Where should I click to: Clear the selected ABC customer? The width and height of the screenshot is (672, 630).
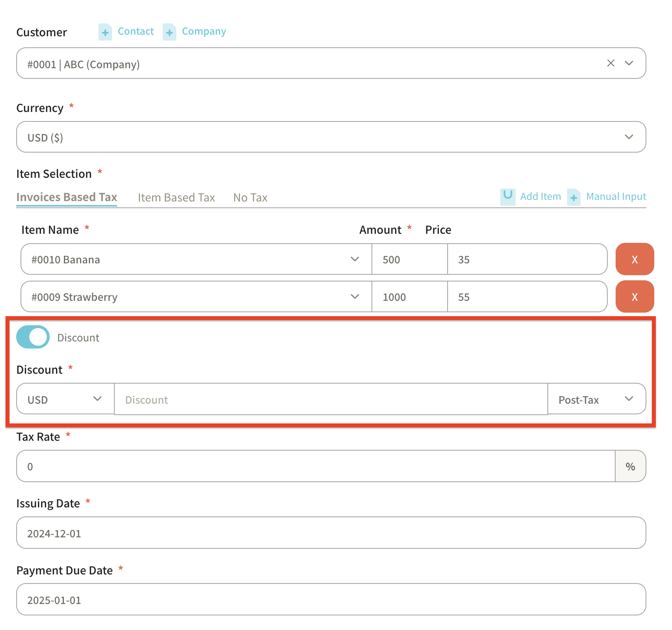coord(610,63)
